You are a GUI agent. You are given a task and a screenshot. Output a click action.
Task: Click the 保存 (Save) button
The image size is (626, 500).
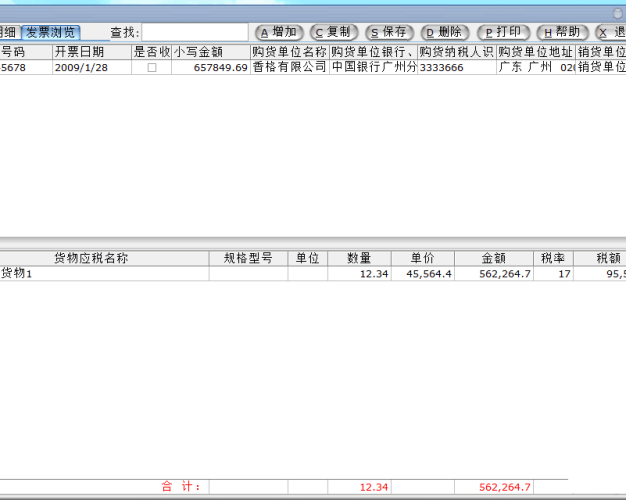click(389, 32)
